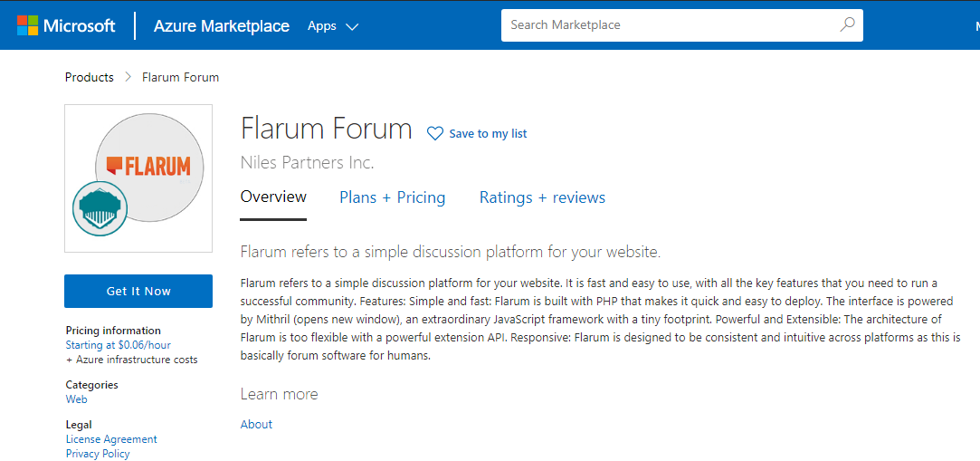This screenshot has height=461, width=980.
Task: Click the Microsoft logo in the header
Action: coord(66,25)
